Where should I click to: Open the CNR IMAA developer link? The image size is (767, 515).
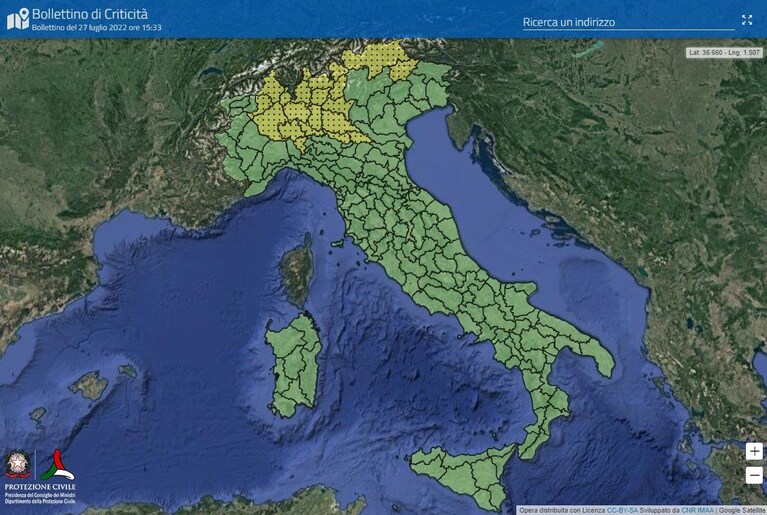[698, 510]
